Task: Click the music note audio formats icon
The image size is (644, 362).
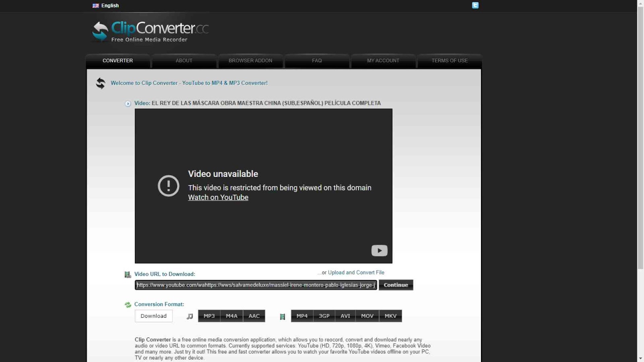Action: pos(190,317)
